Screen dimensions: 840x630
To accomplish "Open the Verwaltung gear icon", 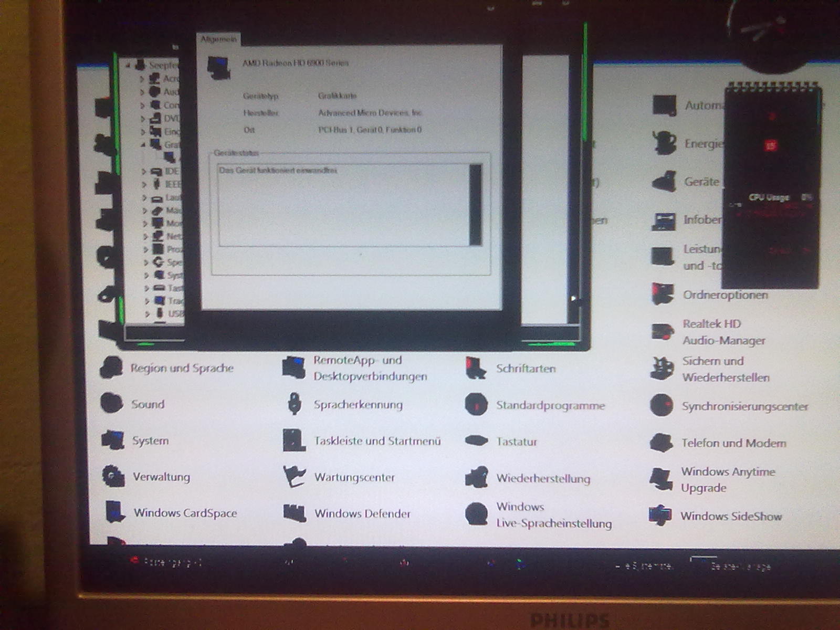I will [x=113, y=476].
